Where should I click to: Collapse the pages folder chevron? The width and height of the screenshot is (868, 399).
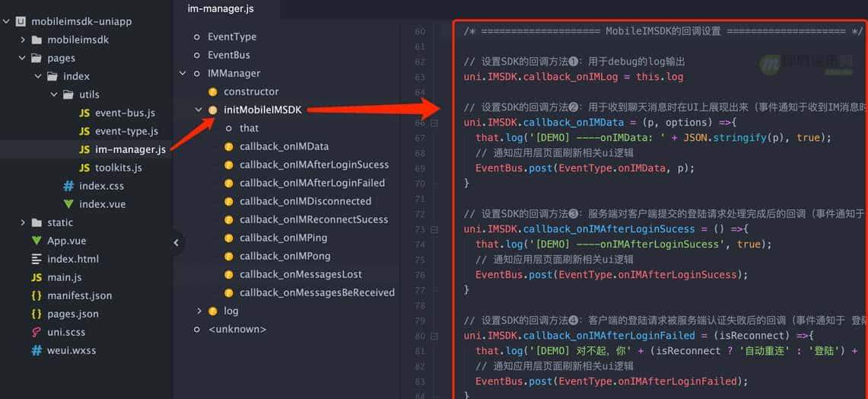point(23,58)
